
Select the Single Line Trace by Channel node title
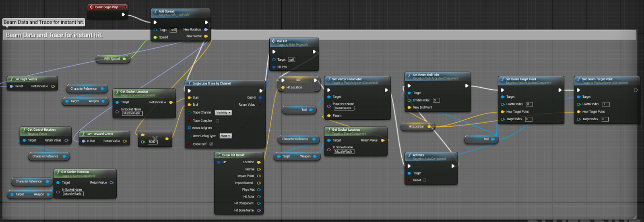click(x=211, y=84)
